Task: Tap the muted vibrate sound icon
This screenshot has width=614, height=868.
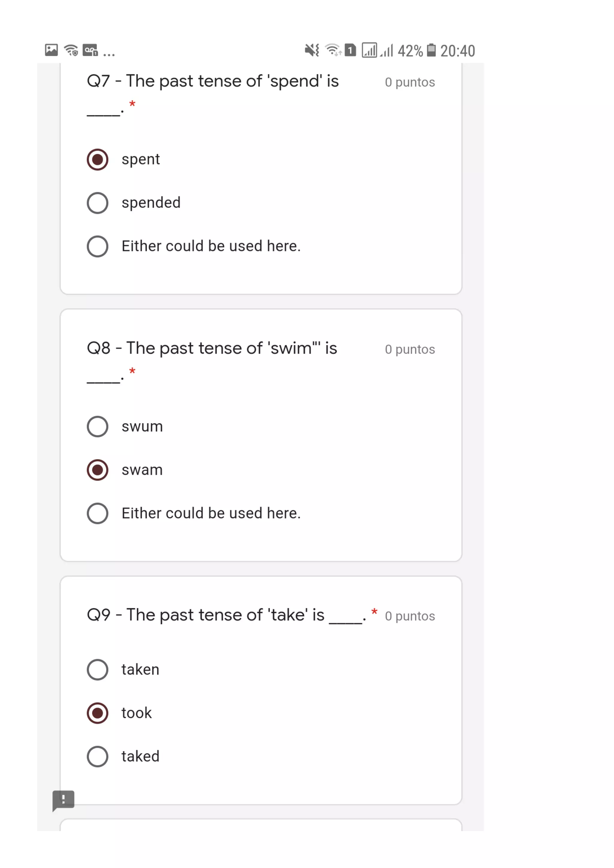Action: pyautogui.click(x=312, y=50)
